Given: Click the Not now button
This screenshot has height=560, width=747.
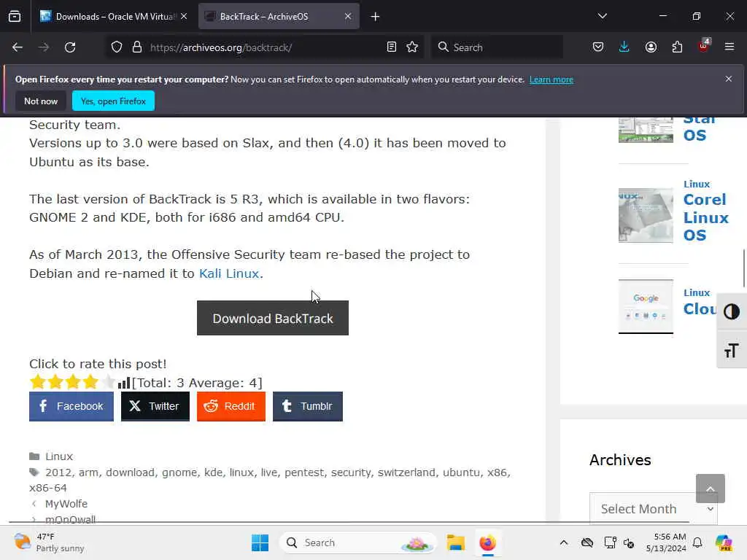Looking at the screenshot, I should (x=41, y=101).
